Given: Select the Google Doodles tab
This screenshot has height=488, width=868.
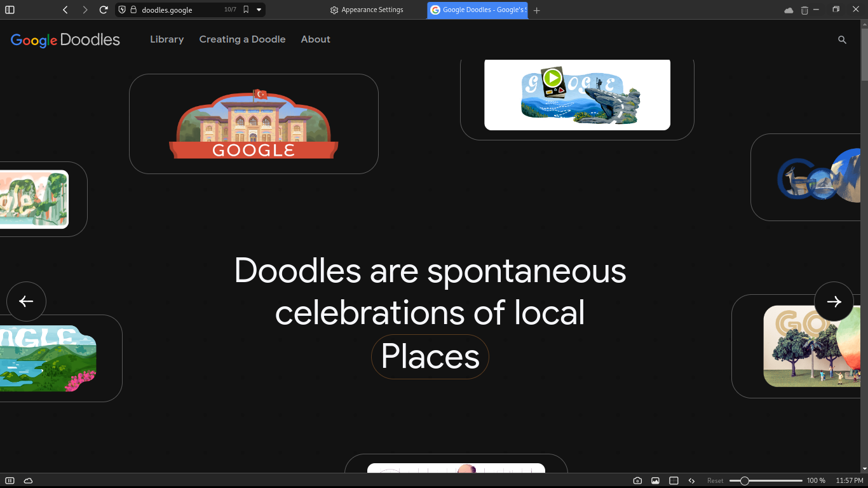Looking at the screenshot, I should pyautogui.click(x=478, y=10).
